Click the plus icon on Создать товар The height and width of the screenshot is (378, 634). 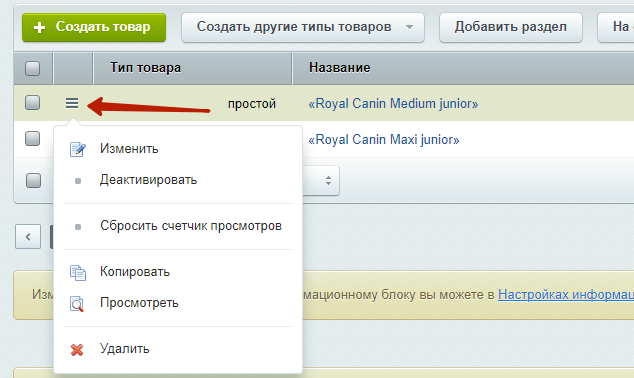pos(39,27)
